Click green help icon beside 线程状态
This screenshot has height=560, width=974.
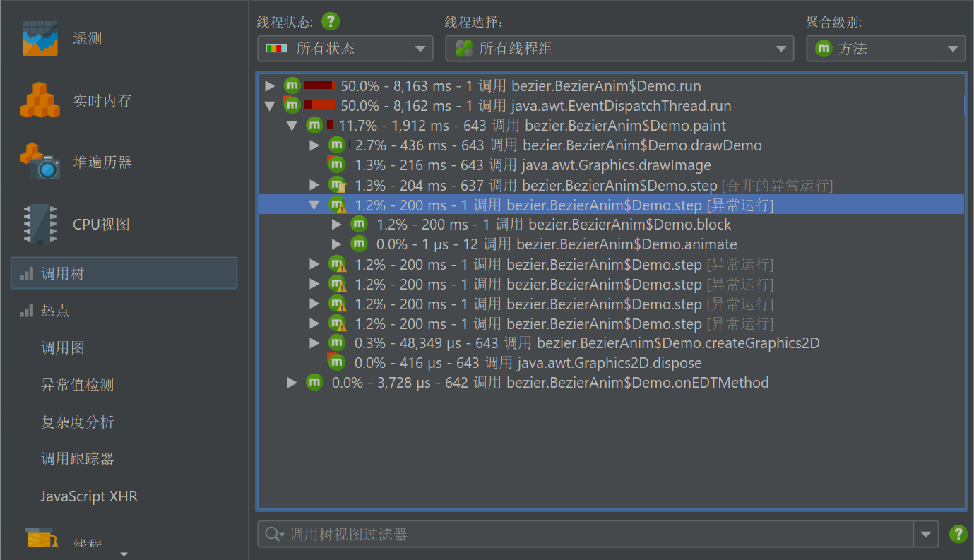(331, 21)
